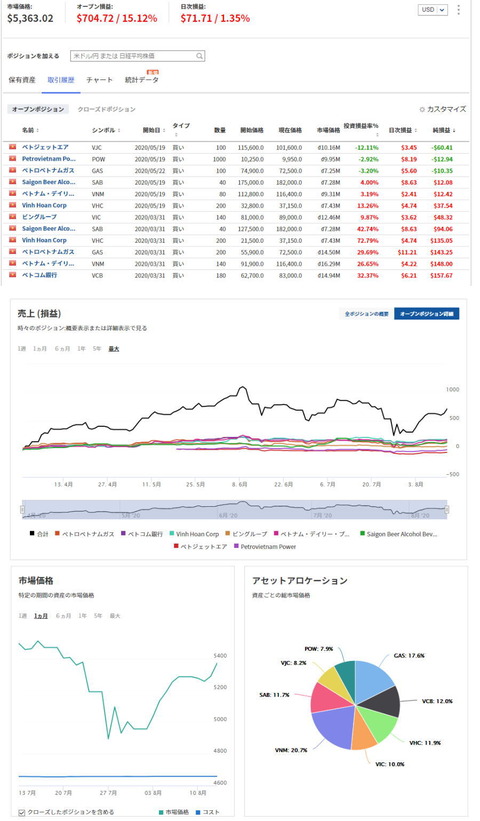Click the flag in the VHC row with net profit $37.54
This screenshot has width=480, height=821.
(13, 206)
